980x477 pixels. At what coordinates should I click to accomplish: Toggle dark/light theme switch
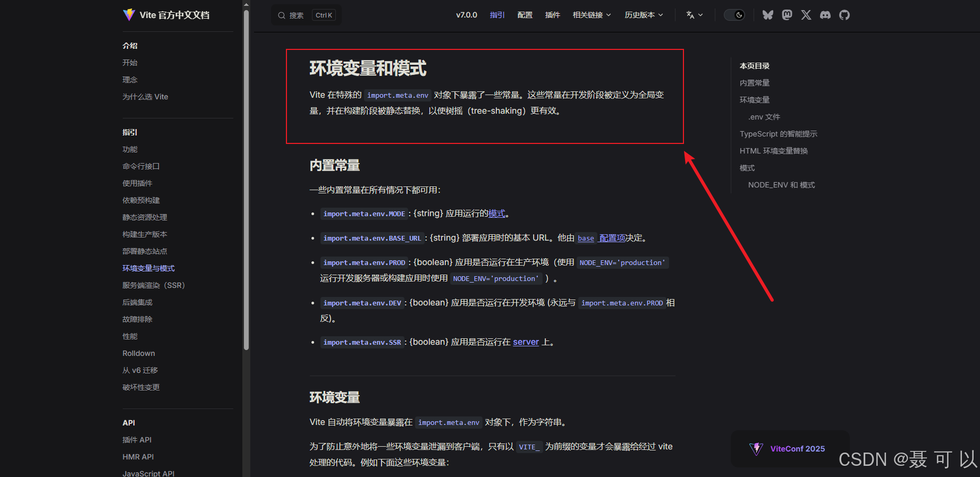(734, 15)
